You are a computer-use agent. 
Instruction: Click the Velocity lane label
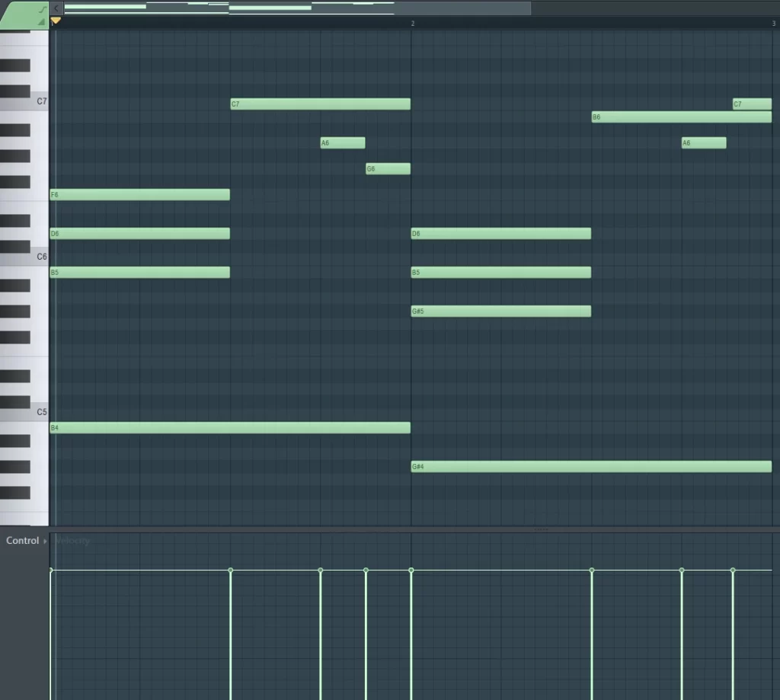[72, 541]
